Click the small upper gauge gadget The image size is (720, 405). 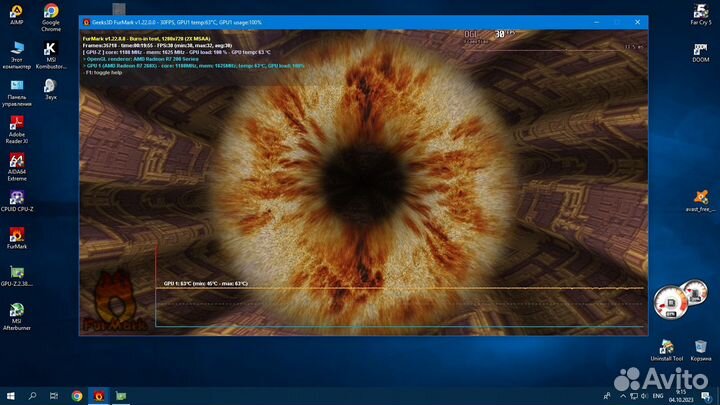coord(695,292)
